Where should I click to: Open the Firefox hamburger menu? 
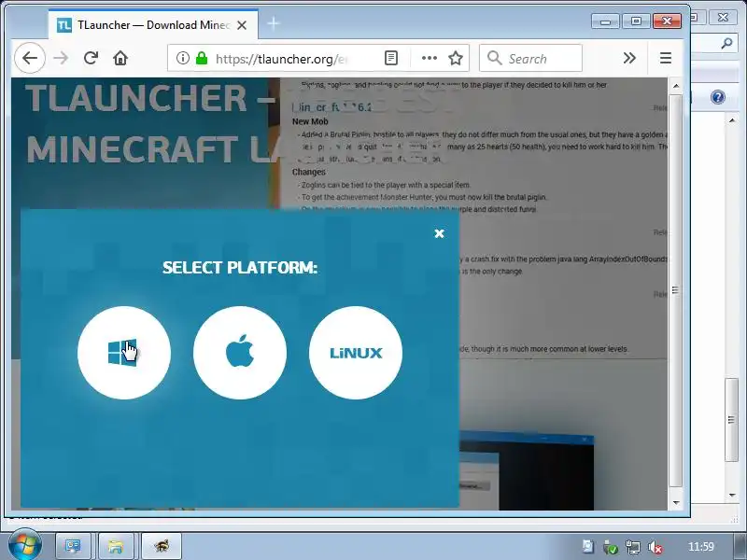(x=666, y=58)
